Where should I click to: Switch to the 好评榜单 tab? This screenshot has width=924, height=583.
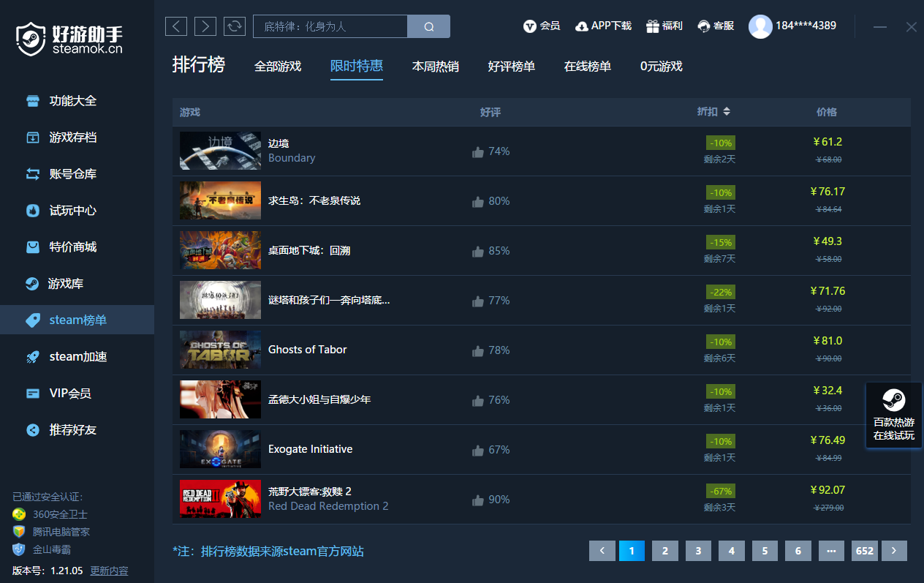pyautogui.click(x=512, y=67)
